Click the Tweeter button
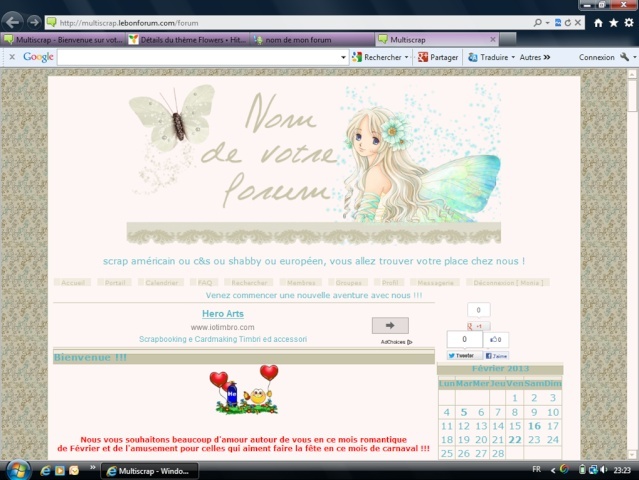The width and height of the screenshot is (639, 480). (x=464, y=356)
